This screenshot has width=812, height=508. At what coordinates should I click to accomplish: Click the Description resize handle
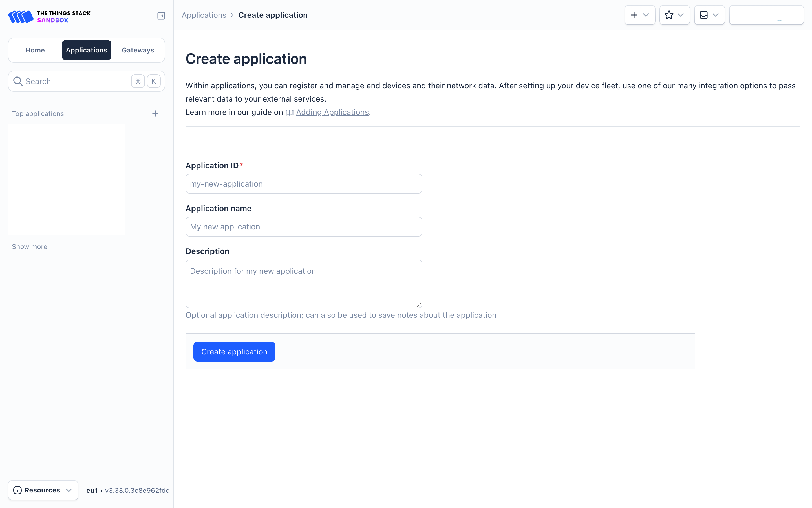pos(419,305)
